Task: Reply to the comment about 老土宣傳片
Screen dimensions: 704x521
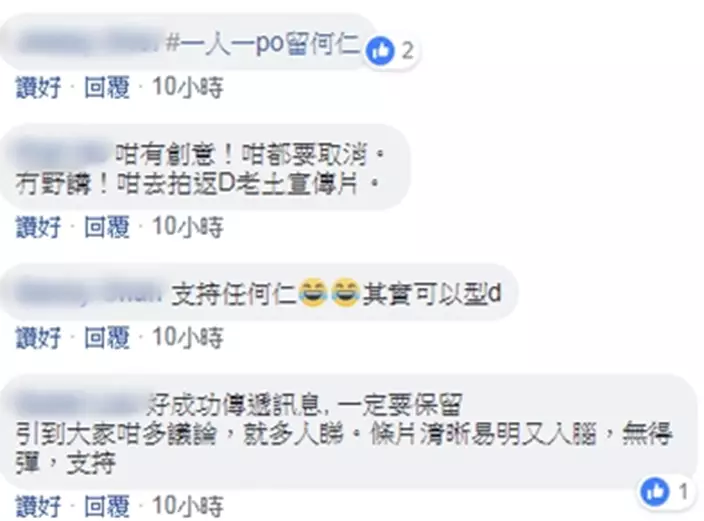Action: [107, 226]
